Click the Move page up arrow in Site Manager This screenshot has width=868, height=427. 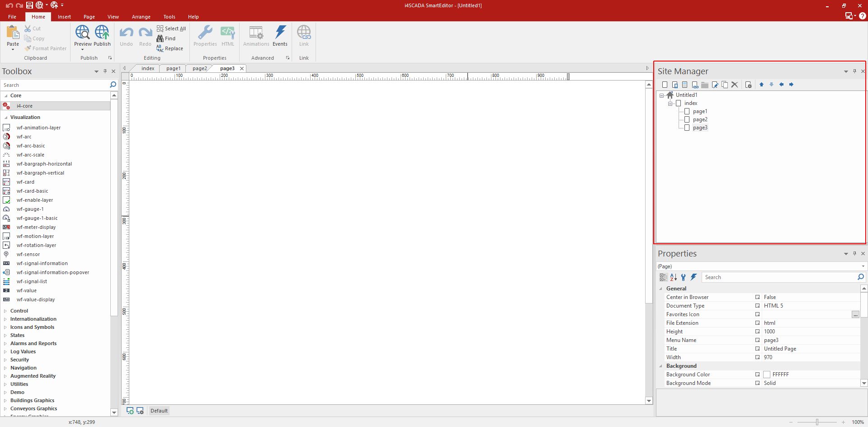pyautogui.click(x=761, y=85)
